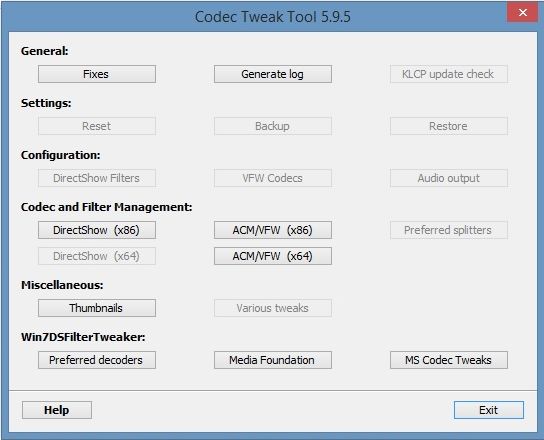The height and width of the screenshot is (440, 544).
Task: Open ACM/VFW (x86) management
Action: pos(273,230)
